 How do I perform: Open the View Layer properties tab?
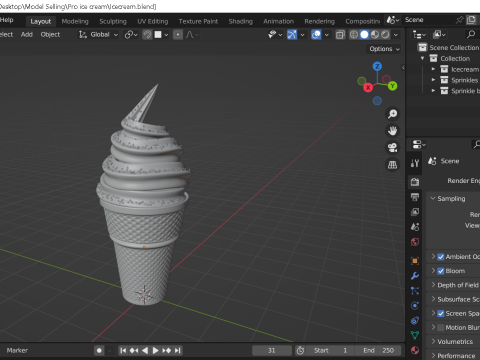click(x=415, y=212)
